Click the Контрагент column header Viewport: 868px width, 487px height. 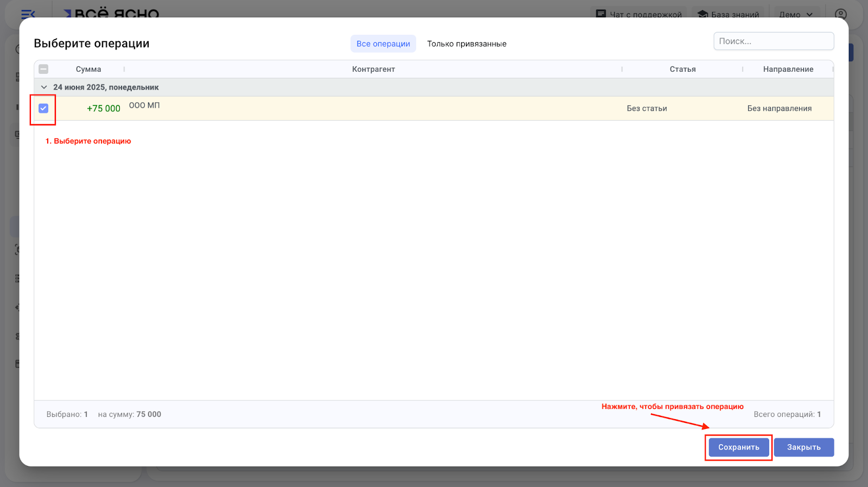tap(373, 69)
